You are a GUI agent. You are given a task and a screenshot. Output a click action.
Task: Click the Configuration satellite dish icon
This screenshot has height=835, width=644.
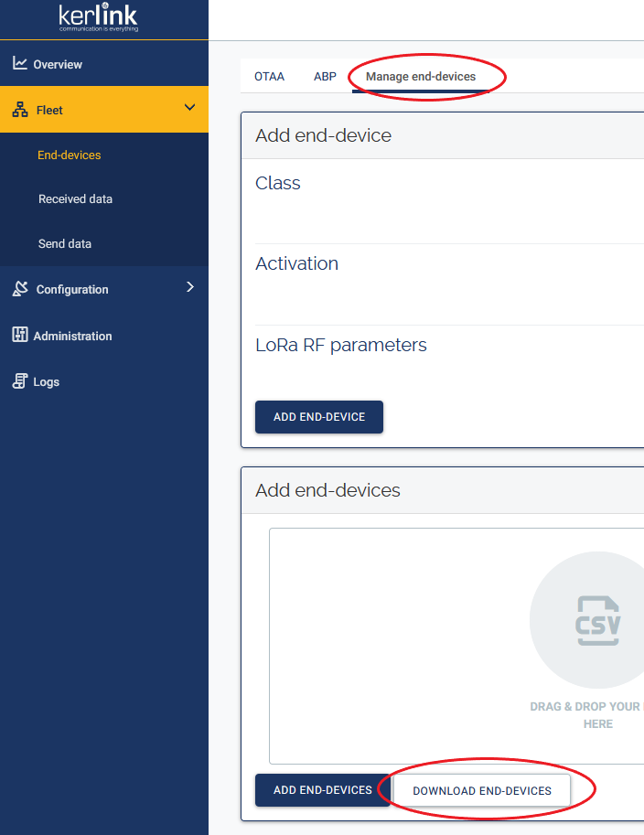pyautogui.click(x=19, y=289)
